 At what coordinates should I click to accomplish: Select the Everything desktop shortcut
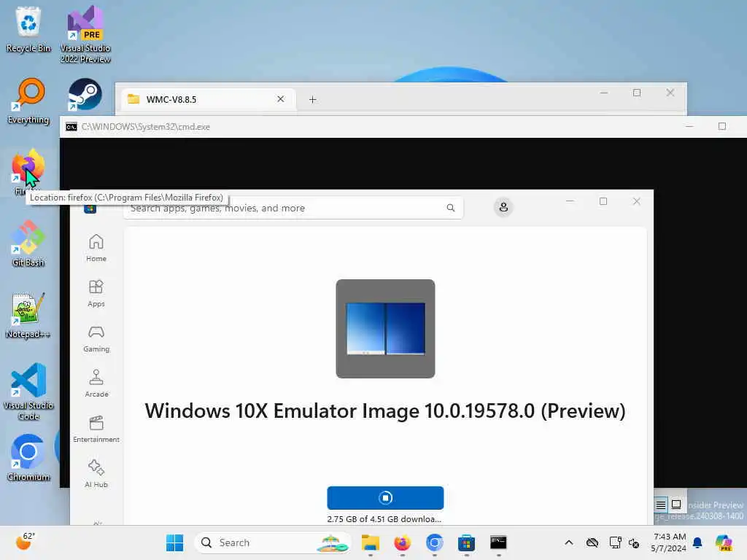[28, 101]
